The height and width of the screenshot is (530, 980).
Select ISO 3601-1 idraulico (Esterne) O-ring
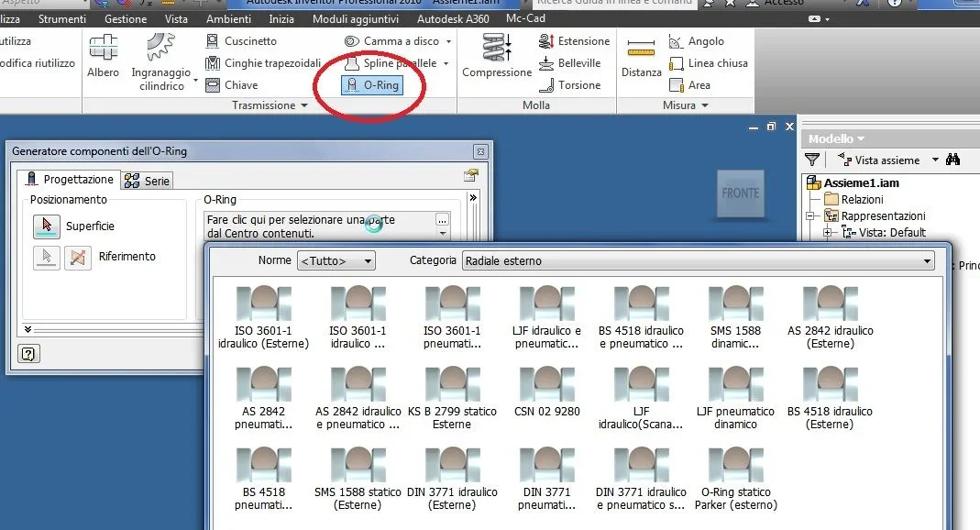[263, 317]
